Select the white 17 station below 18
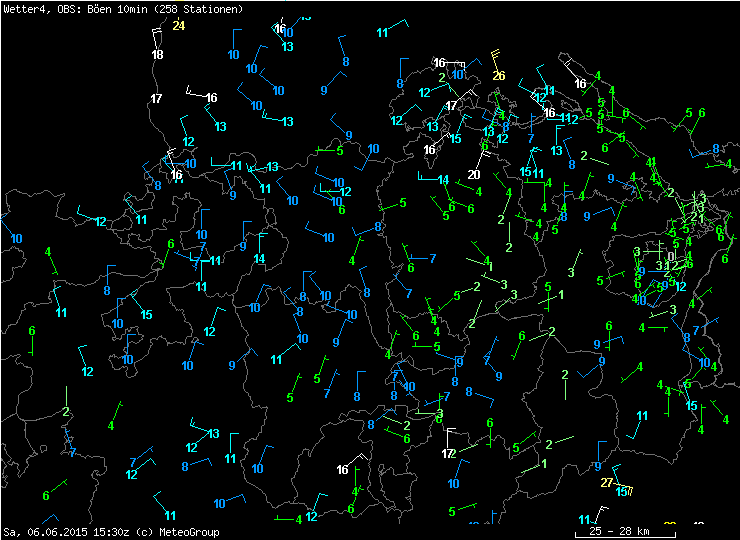 point(156,98)
